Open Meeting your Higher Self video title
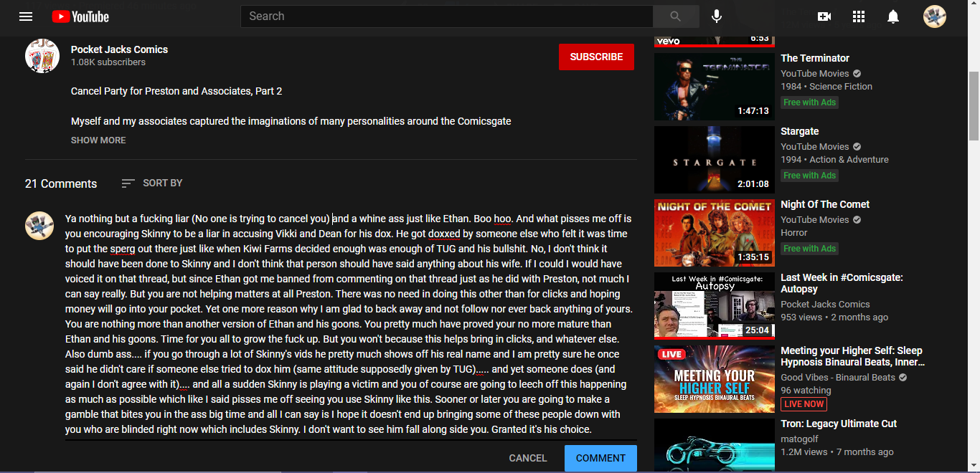Viewport: 980px width, 473px height. point(852,356)
